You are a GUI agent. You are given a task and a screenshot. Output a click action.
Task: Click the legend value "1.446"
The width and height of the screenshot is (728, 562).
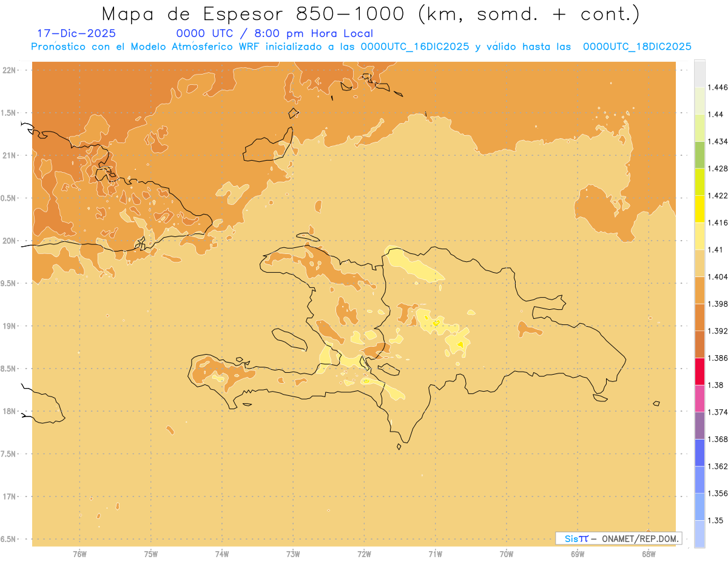coord(718,87)
